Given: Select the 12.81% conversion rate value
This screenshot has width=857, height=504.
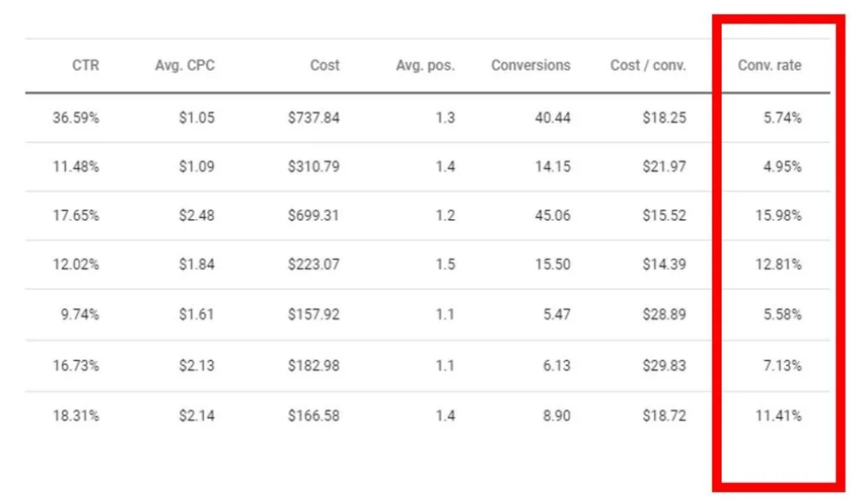Looking at the screenshot, I should pyautogui.click(x=778, y=265).
